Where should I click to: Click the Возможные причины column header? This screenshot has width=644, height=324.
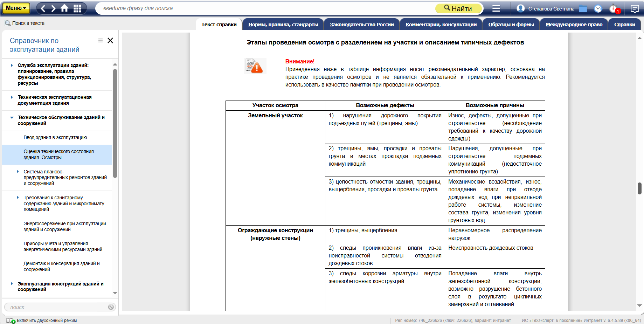click(495, 105)
